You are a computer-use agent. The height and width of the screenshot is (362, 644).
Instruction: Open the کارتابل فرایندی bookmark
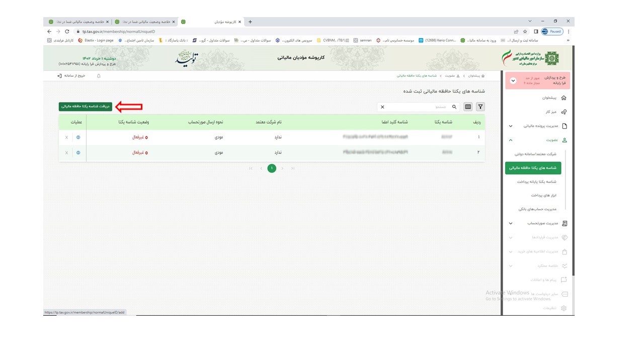60,40
